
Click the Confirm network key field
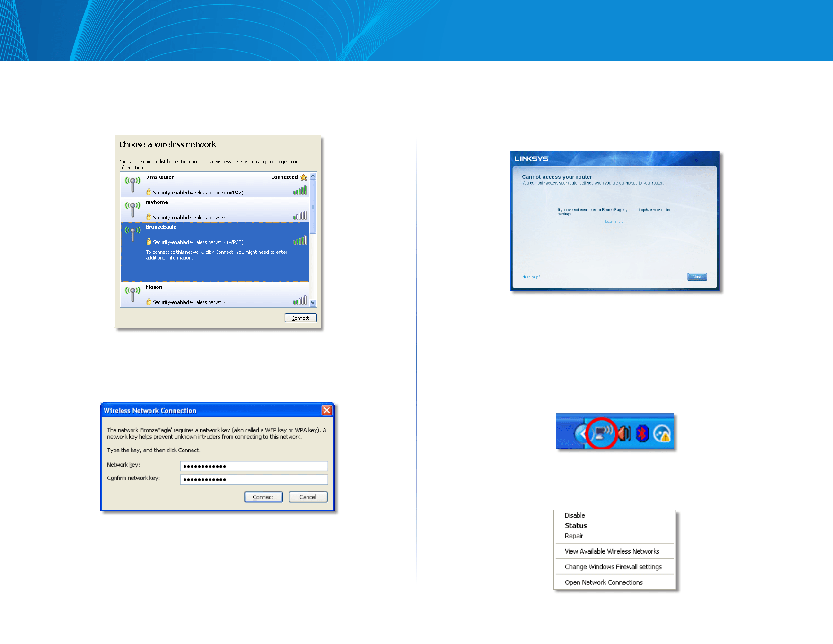click(x=254, y=479)
